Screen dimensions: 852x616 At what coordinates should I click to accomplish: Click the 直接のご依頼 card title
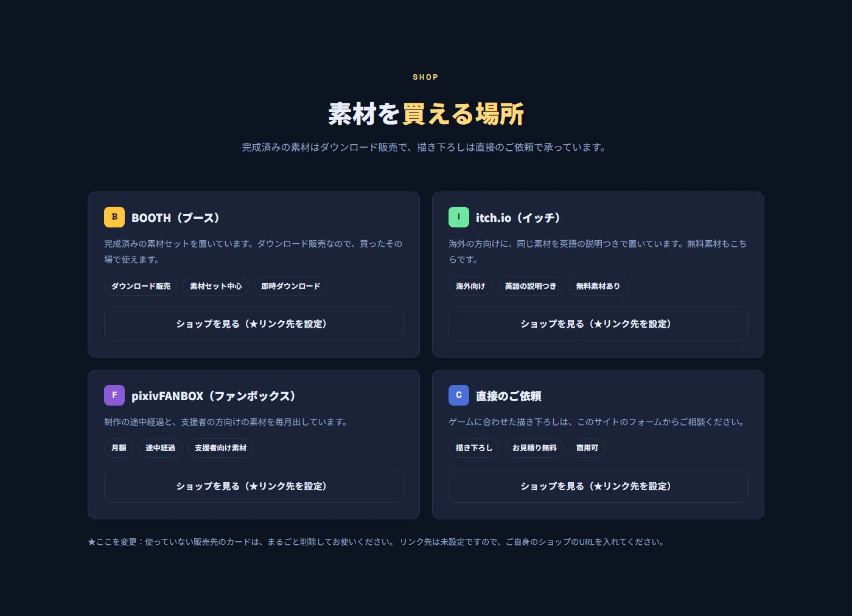(509, 396)
